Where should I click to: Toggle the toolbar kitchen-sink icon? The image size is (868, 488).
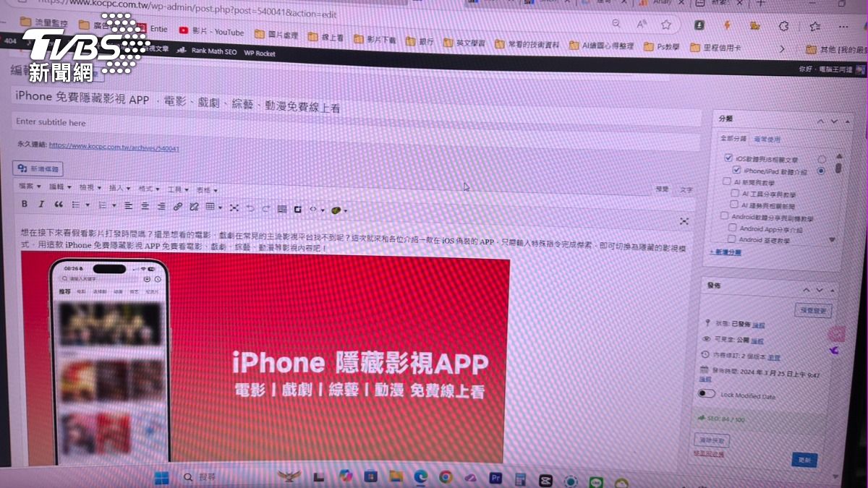pyautogui.click(x=282, y=209)
